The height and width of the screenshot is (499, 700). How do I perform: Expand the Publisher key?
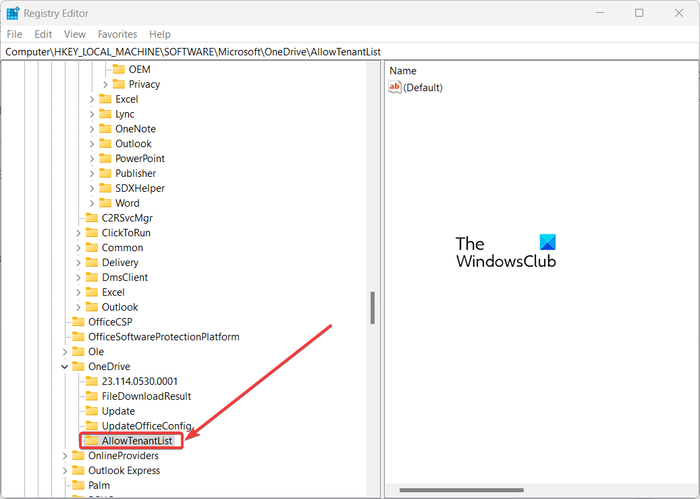[x=92, y=174]
